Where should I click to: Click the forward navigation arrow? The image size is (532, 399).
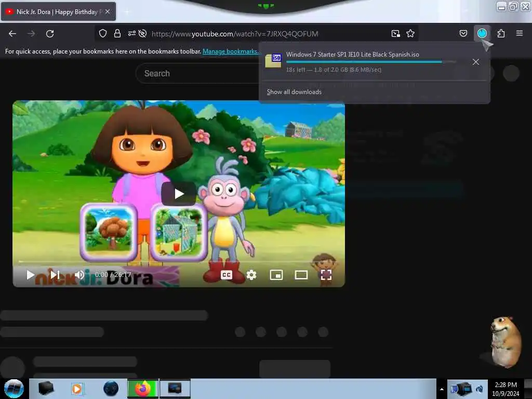pyautogui.click(x=31, y=34)
